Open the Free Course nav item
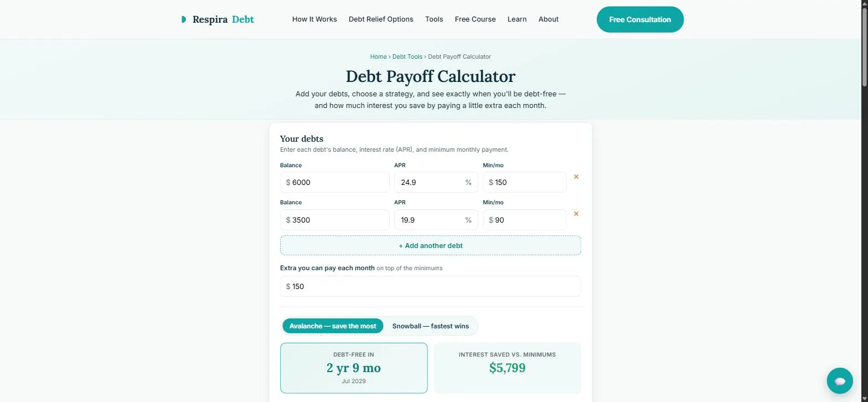 (476, 19)
